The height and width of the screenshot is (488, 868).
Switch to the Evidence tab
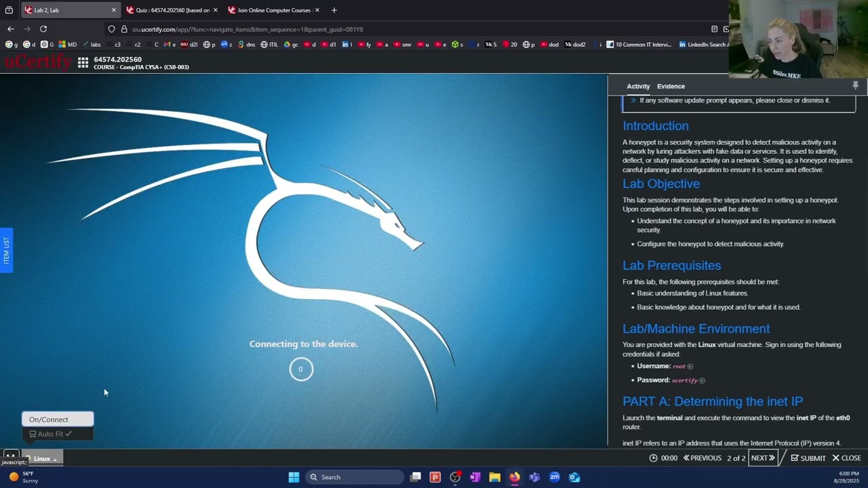671,86
